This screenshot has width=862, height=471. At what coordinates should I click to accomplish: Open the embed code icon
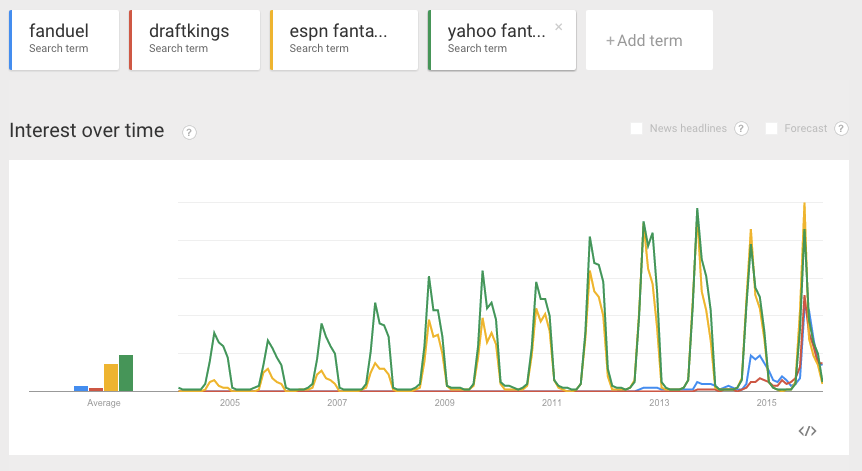pos(807,431)
